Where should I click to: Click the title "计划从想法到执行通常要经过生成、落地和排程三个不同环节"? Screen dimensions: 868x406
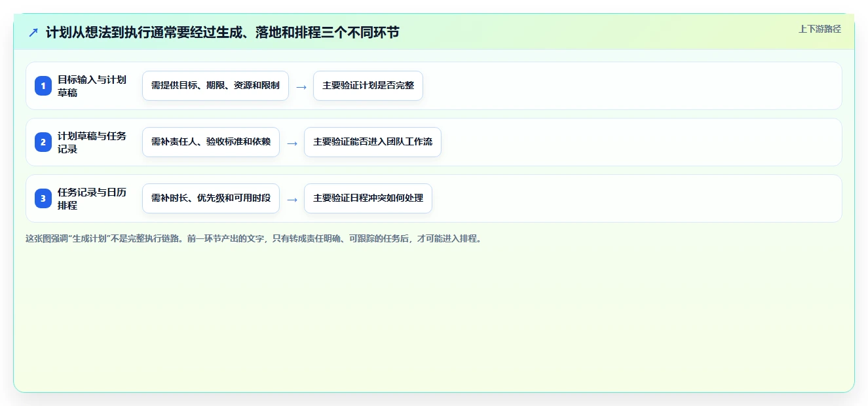point(222,32)
